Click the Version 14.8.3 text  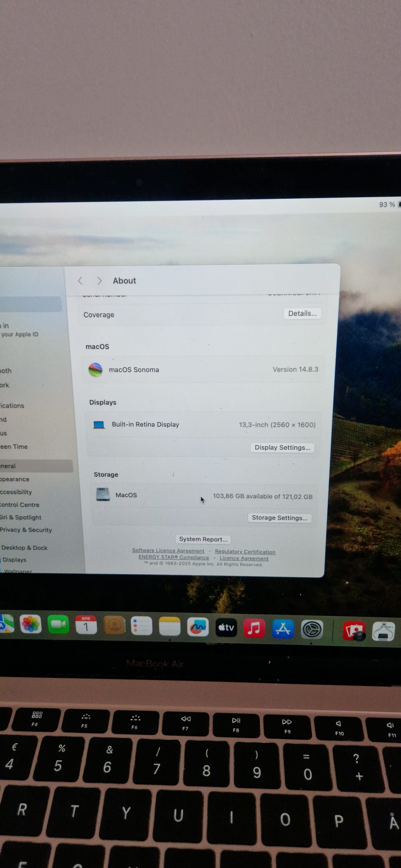[295, 369]
